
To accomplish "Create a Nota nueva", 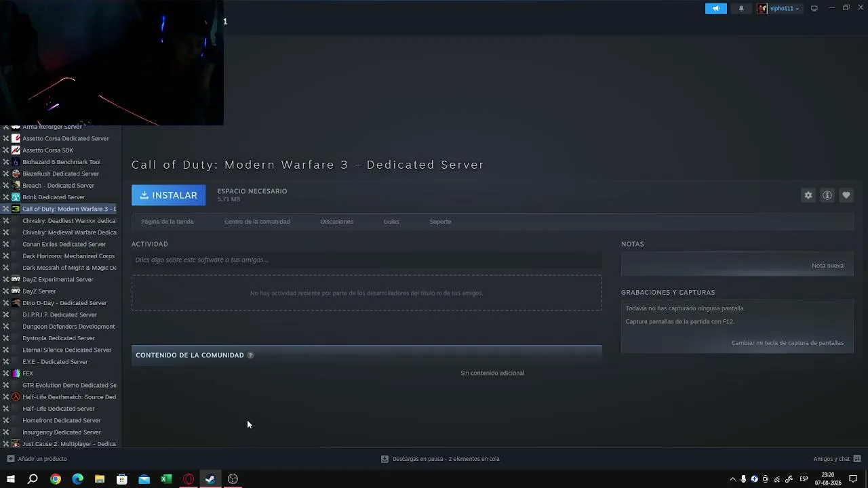I will [x=827, y=266].
